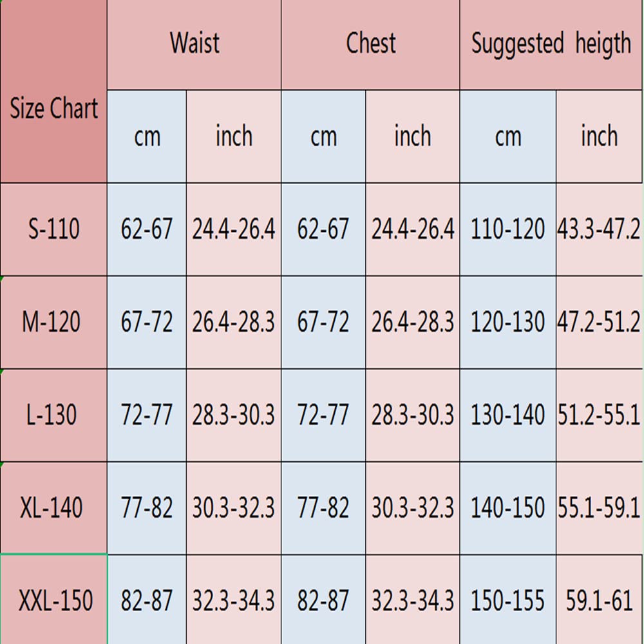
Task: Select the S-110 size row label
Action: (x=53, y=229)
